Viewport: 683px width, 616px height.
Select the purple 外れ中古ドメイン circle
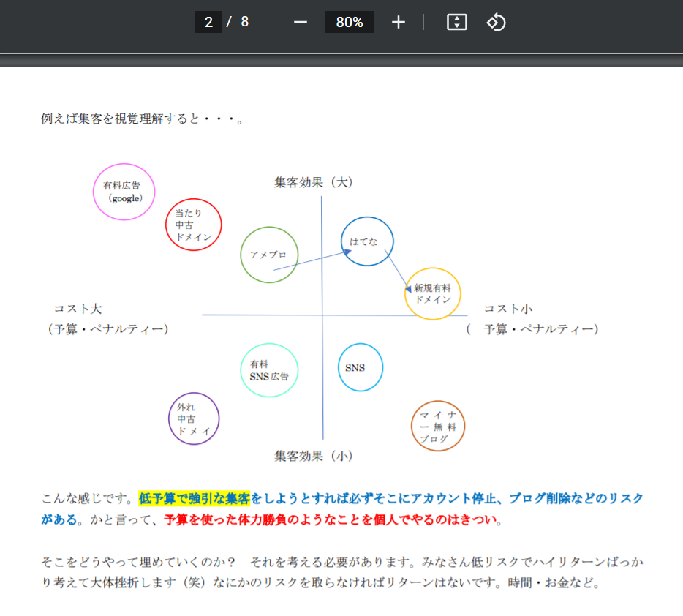tap(194, 419)
